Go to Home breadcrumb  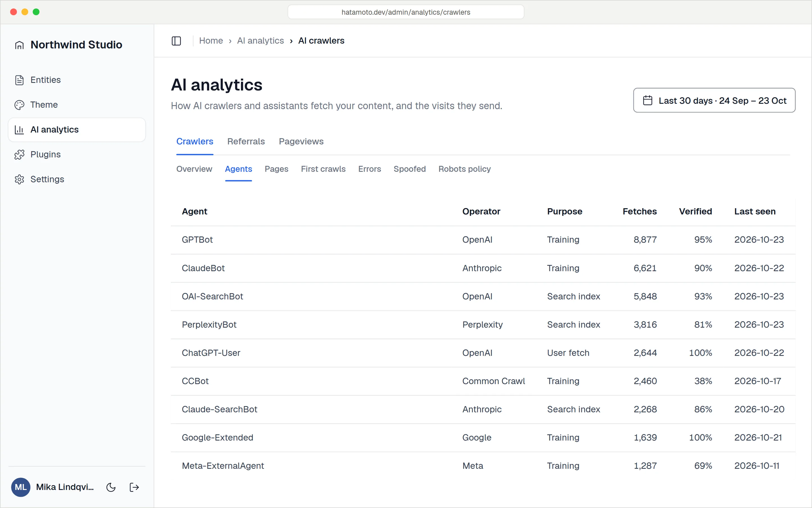[211, 41]
